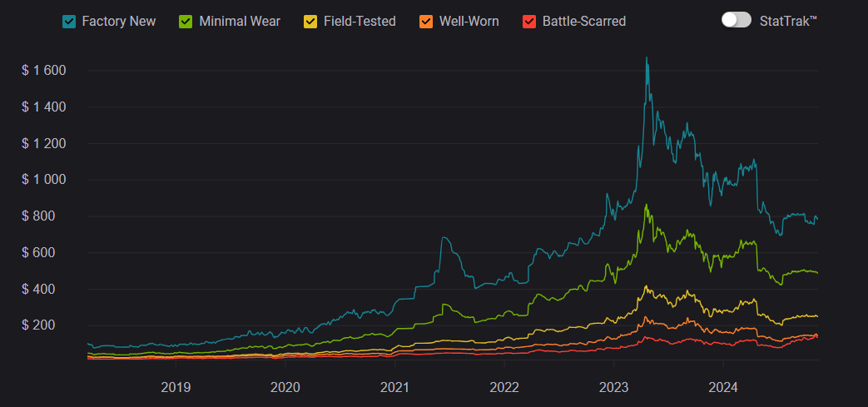Click the Minimal Wear legend label
Viewport: 868px width, 407px height.
pyautogui.click(x=240, y=21)
